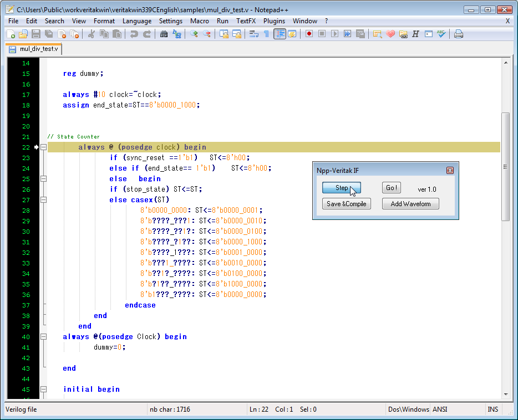This screenshot has width=518, height=420.
Task: Click the Cut scissors icon
Action: [91, 34]
